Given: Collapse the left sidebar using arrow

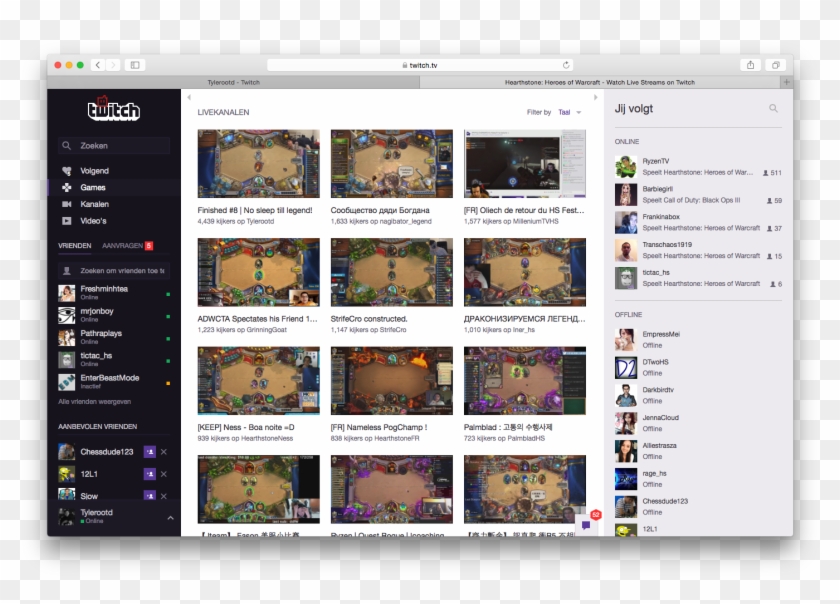Looking at the screenshot, I should [189, 97].
